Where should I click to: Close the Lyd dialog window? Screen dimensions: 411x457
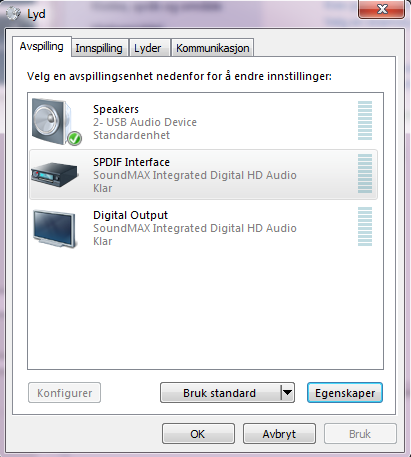(x=382, y=9)
